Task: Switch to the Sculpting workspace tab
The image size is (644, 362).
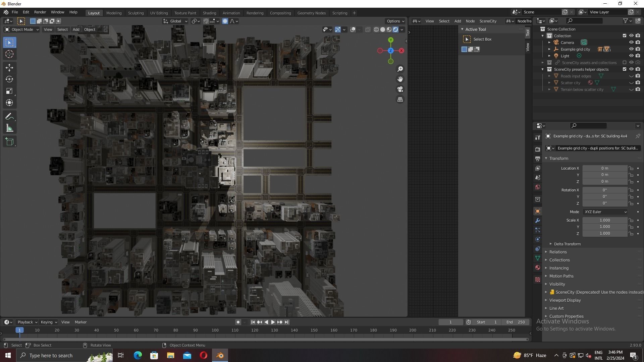Action: [x=136, y=13]
